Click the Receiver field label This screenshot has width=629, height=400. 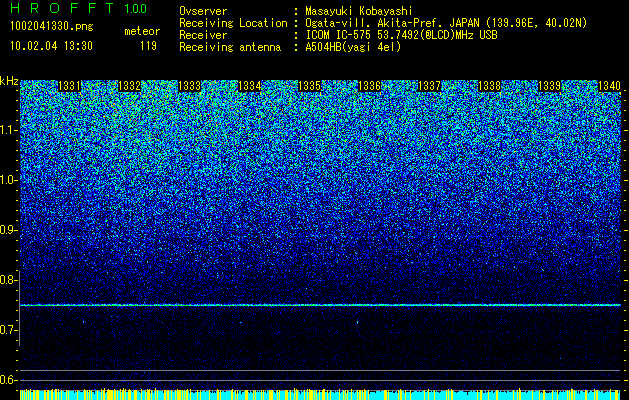(x=203, y=35)
